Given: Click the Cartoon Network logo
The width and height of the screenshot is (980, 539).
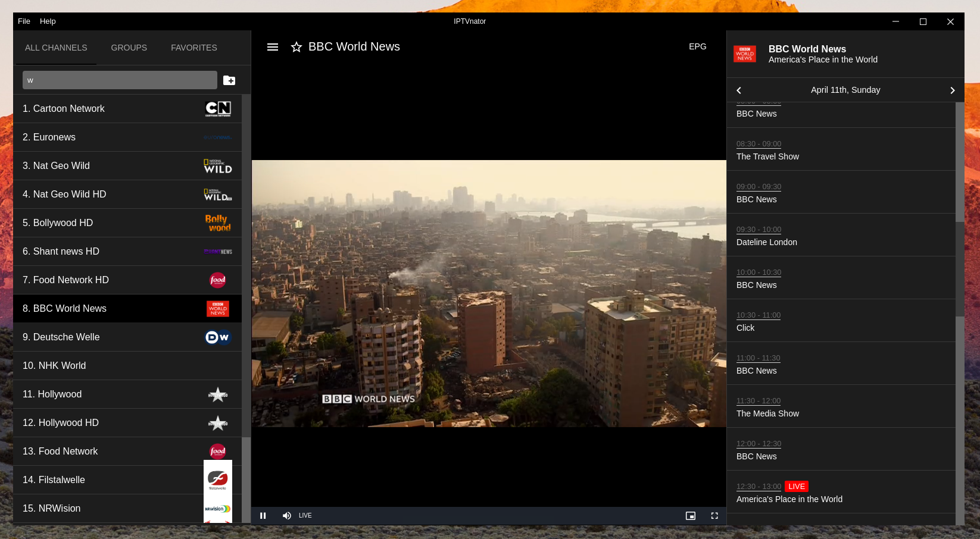Looking at the screenshot, I should point(218,108).
